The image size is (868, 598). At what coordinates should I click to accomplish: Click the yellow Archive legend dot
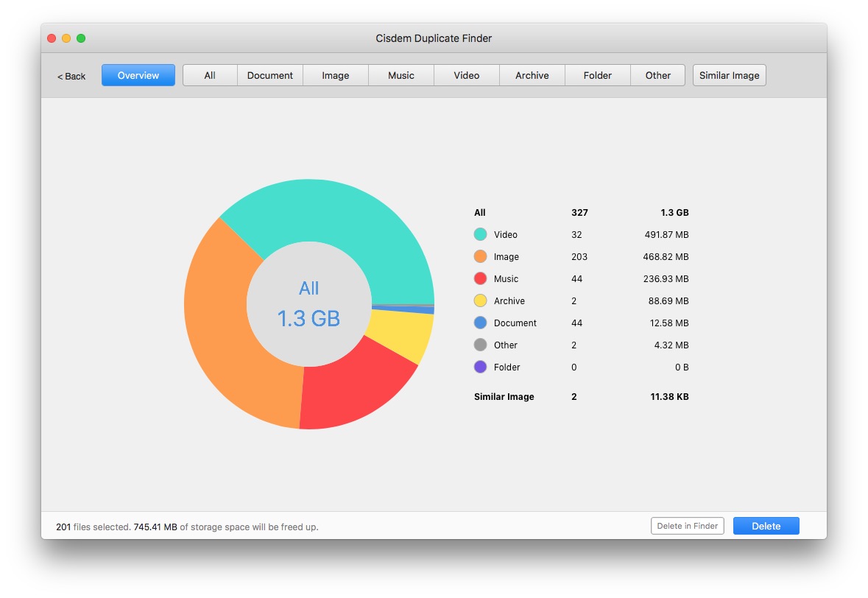479,300
